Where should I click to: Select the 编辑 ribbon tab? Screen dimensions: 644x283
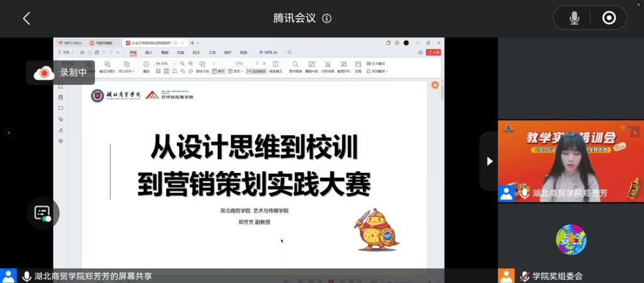coord(165,53)
